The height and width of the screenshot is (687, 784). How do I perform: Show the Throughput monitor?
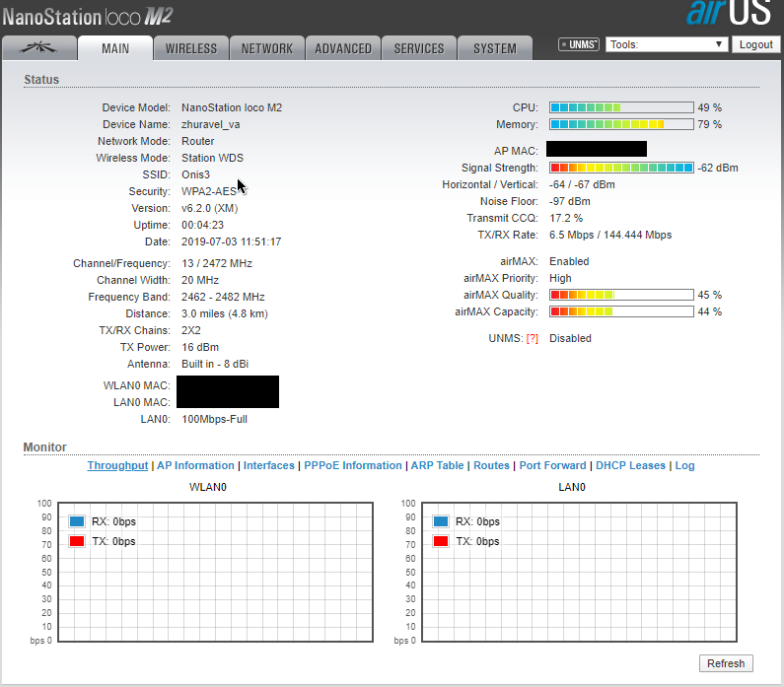coord(117,465)
